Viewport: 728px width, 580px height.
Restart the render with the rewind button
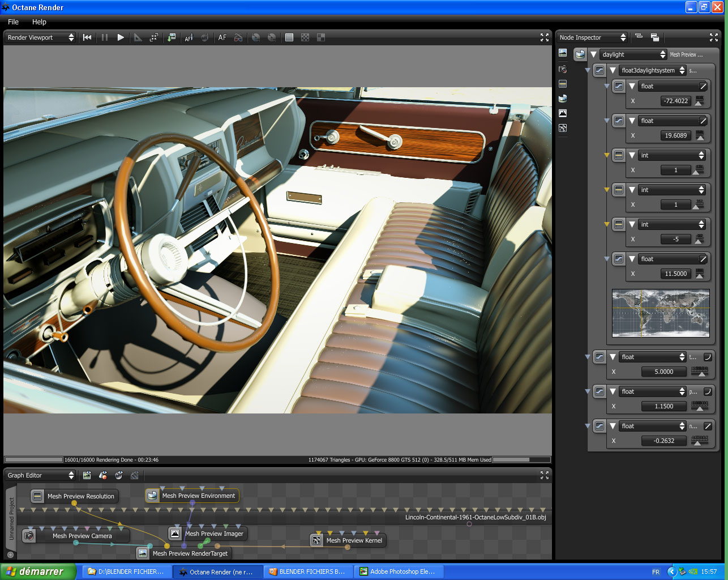[x=87, y=37]
